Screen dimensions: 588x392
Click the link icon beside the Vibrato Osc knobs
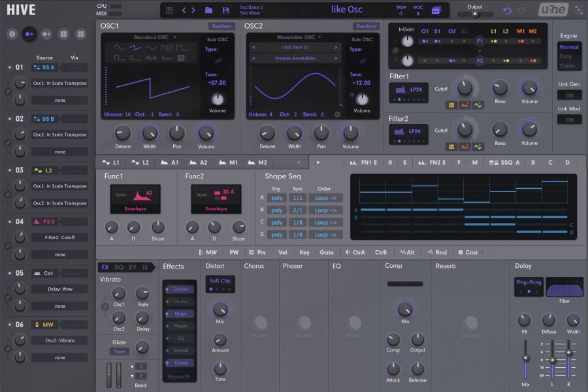(105, 306)
